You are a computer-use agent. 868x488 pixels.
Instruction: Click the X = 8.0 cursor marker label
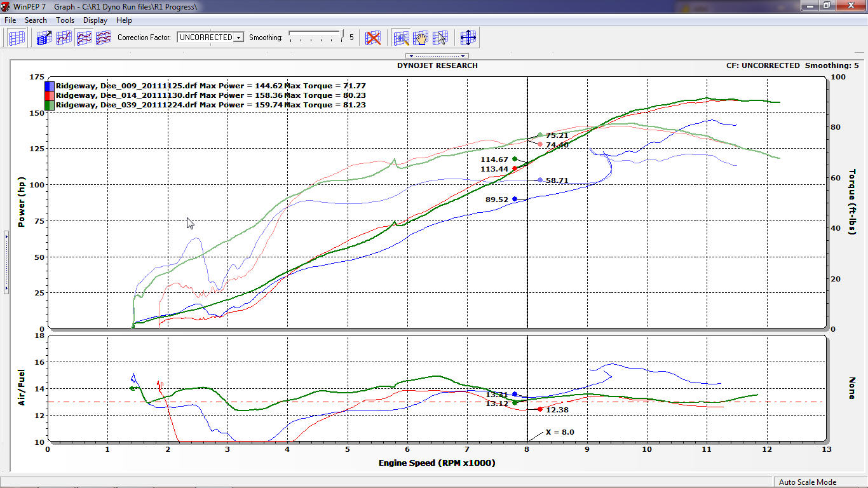559,432
